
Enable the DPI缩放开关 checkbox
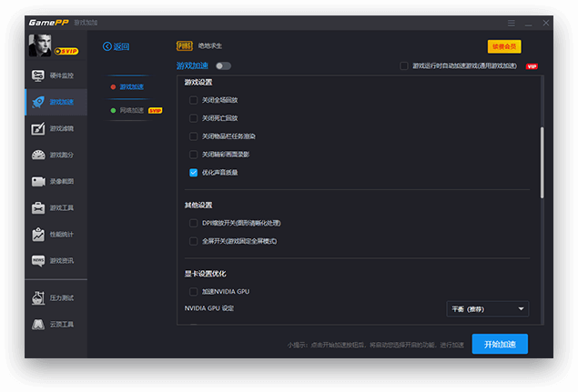pyautogui.click(x=193, y=223)
